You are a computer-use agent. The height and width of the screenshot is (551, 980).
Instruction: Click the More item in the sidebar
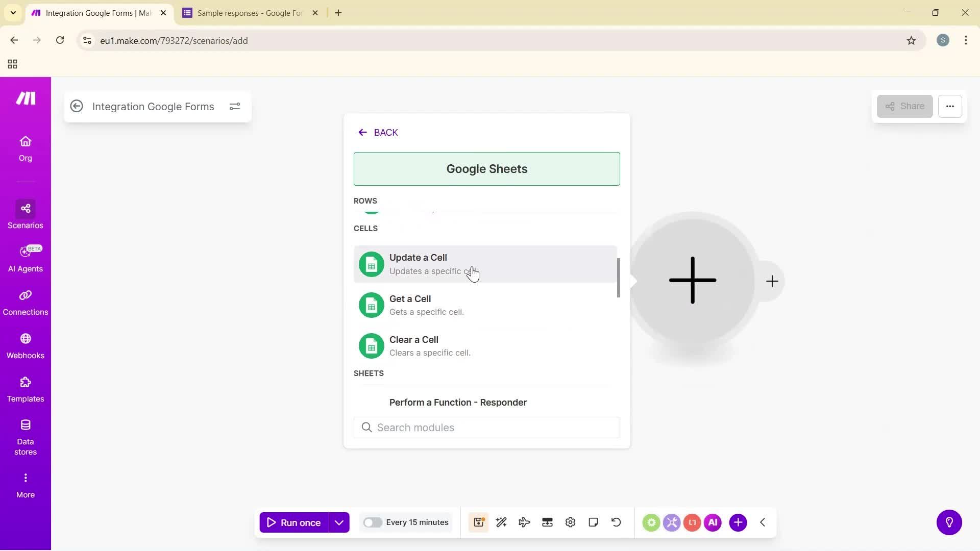pos(25,484)
